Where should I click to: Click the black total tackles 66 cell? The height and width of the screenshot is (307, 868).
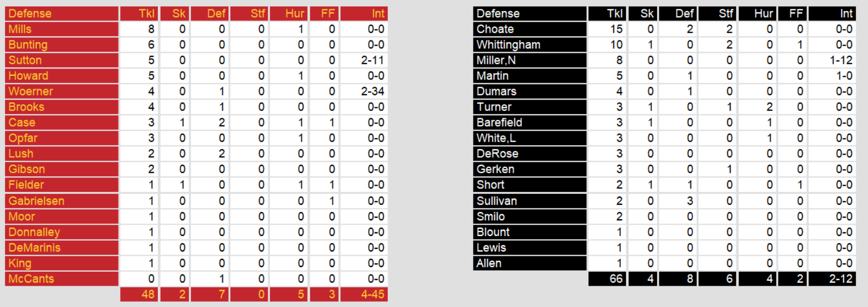[607, 279]
